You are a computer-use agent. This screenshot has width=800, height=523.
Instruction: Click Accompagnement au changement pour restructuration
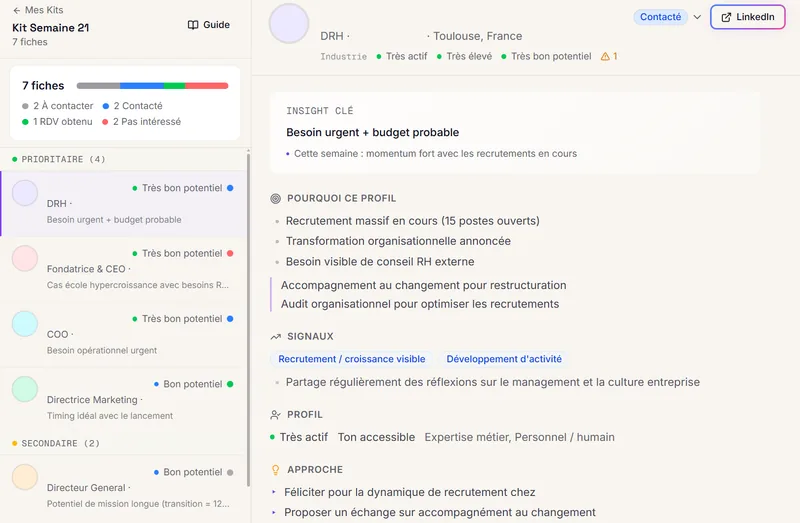coord(423,285)
